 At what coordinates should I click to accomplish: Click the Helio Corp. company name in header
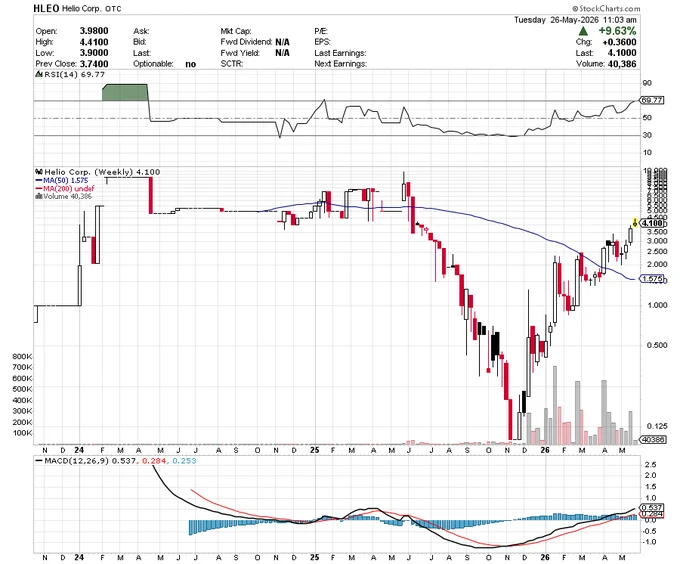tap(82, 9)
